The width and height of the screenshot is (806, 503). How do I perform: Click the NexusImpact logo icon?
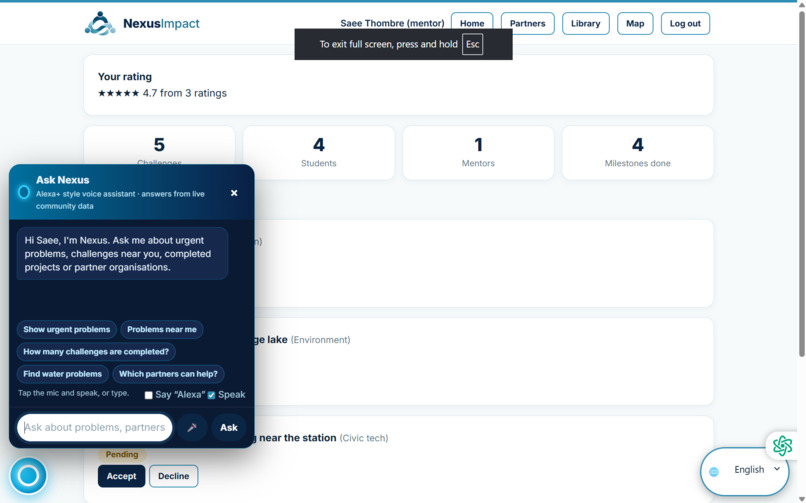(100, 24)
